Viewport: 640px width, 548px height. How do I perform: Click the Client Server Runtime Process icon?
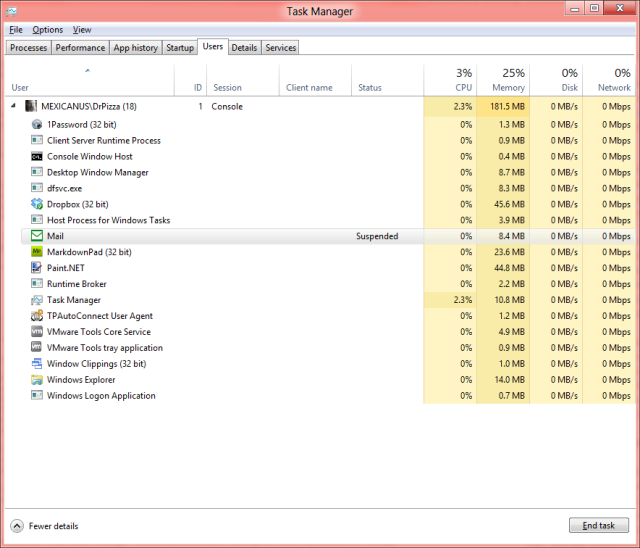tap(37, 140)
